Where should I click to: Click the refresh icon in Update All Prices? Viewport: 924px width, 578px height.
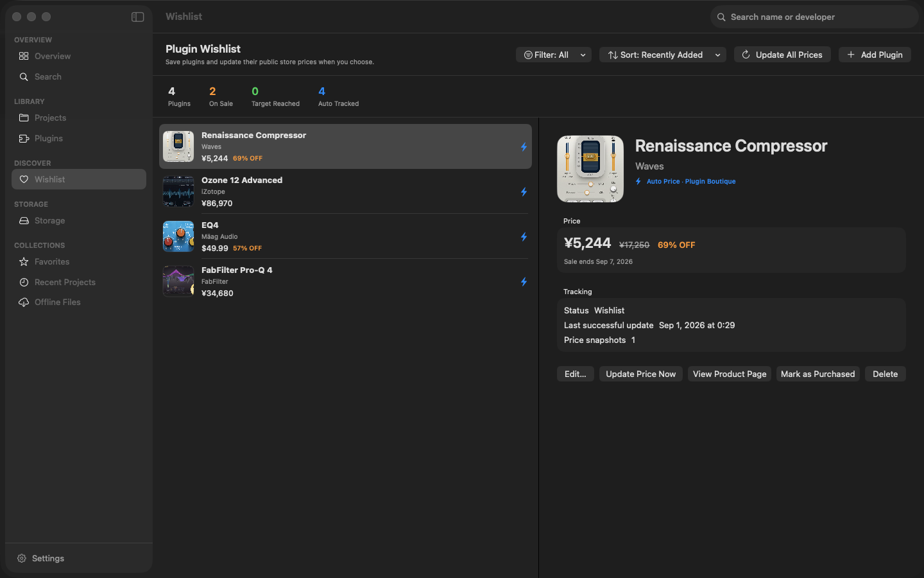pyautogui.click(x=746, y=55)
